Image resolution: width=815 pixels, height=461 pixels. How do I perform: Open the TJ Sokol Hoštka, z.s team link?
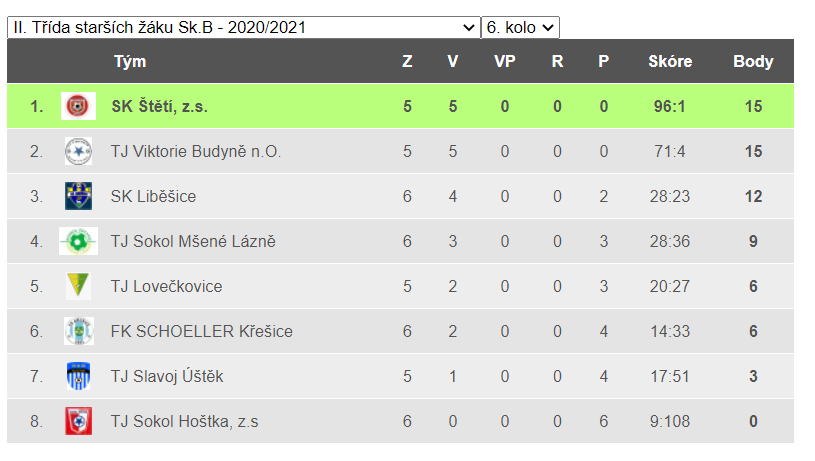[184, 421]
